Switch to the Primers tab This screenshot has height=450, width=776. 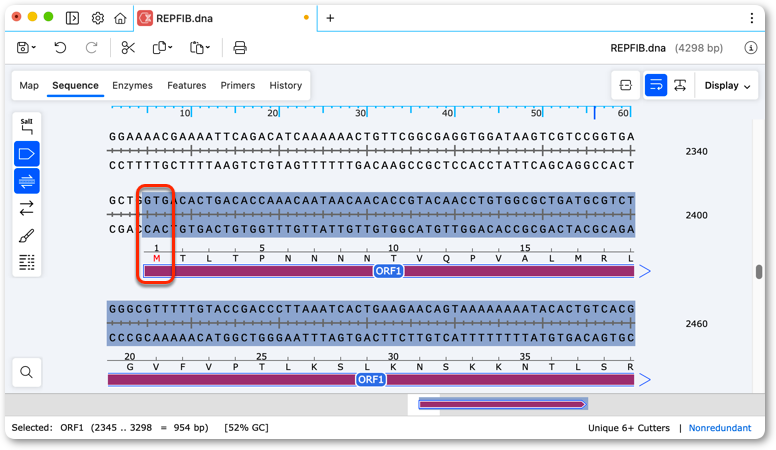coord(238,86)
